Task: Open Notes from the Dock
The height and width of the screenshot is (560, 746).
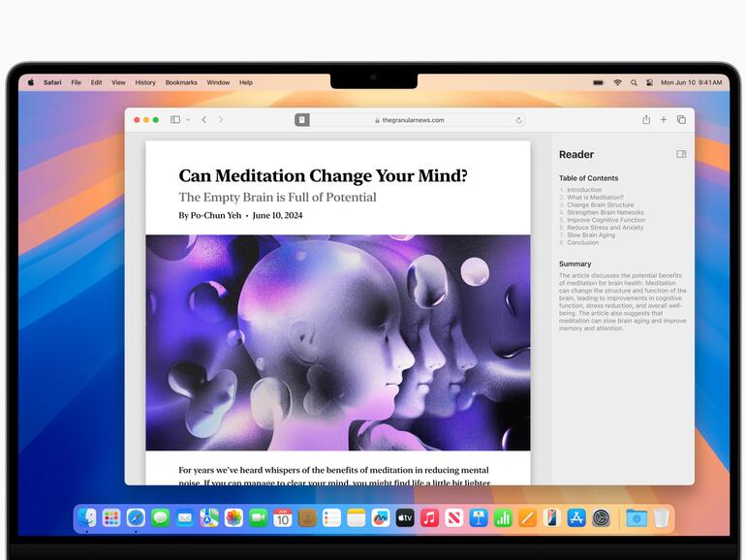Action: (356, 517)
